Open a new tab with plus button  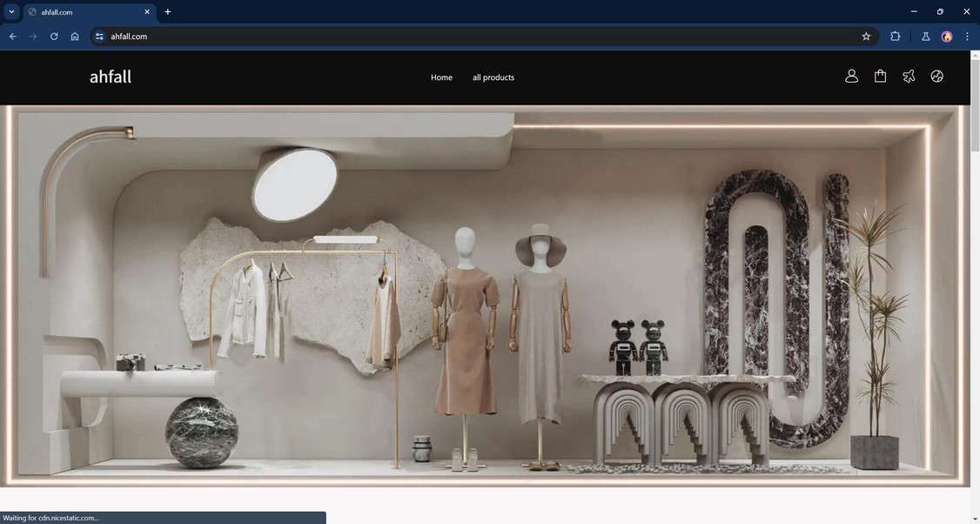167,12
